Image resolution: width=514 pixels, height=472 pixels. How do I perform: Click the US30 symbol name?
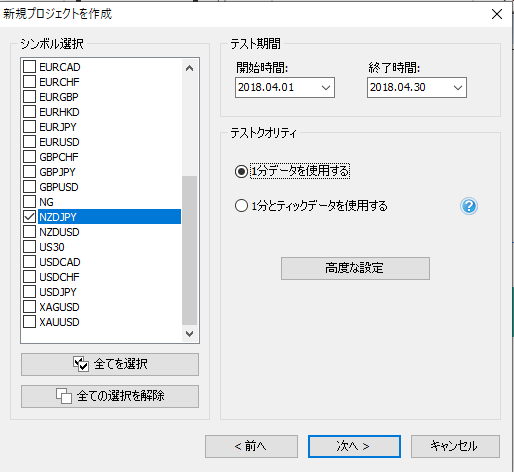tap(52, 247)
